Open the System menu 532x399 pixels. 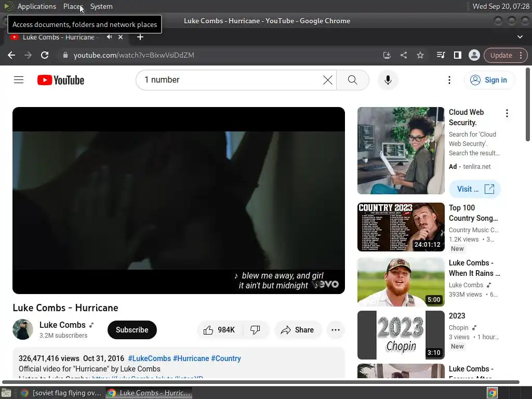tap(101, 6)
